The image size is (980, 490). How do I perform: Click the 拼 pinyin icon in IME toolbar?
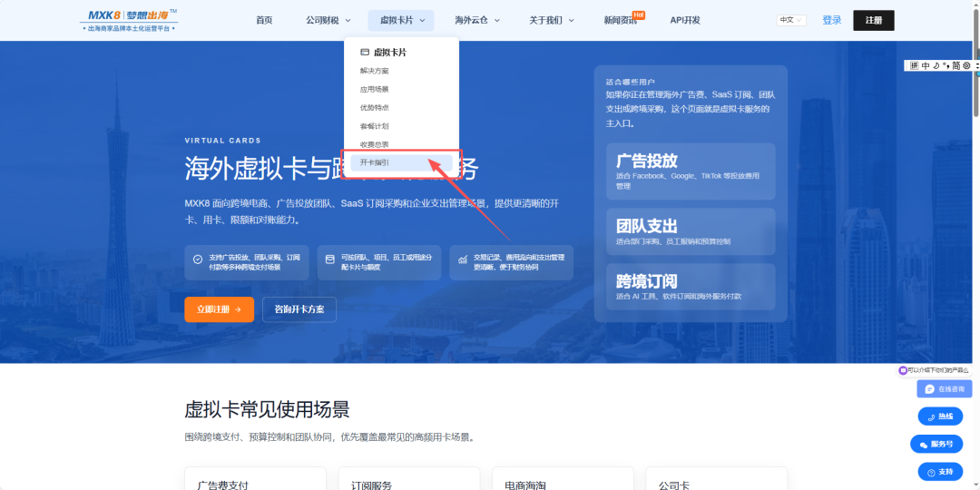click(915, 65)
